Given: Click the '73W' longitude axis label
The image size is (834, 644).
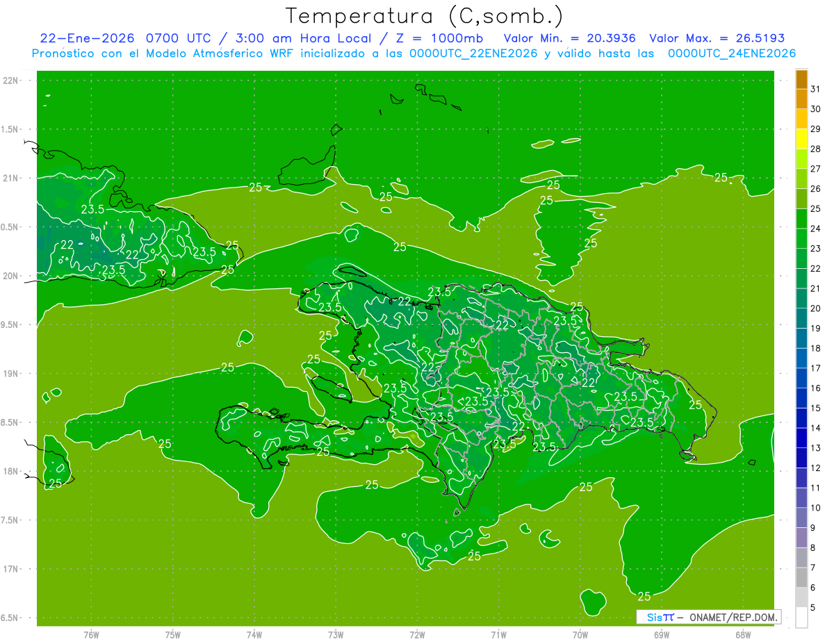Looking at the screenshot, I should (x=336, y=634).
